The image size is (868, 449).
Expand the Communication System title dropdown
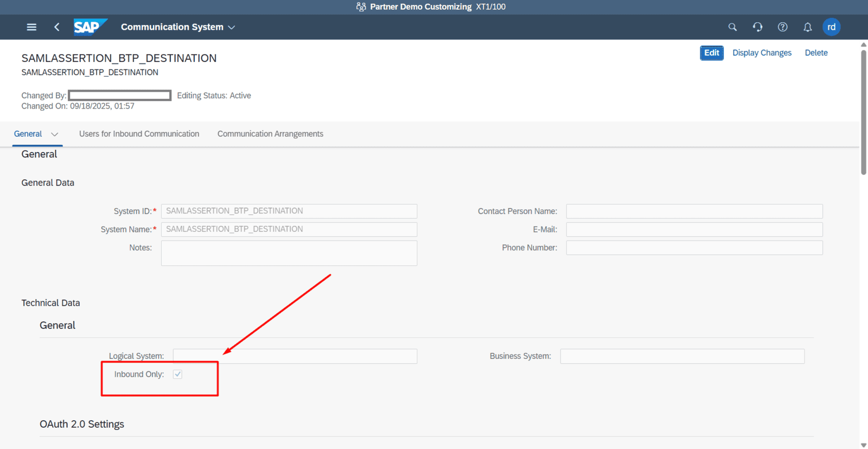click(x=232, y=27)
